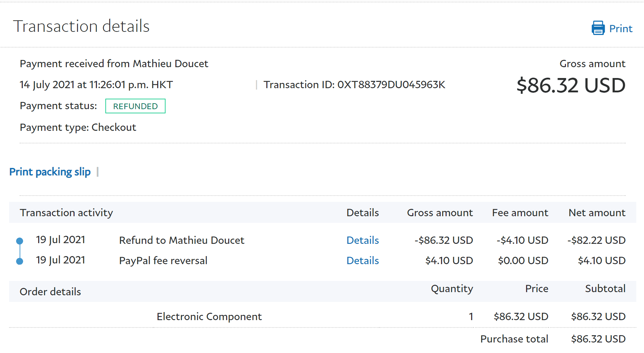Click the Print link text

click(x=621, y=29)
